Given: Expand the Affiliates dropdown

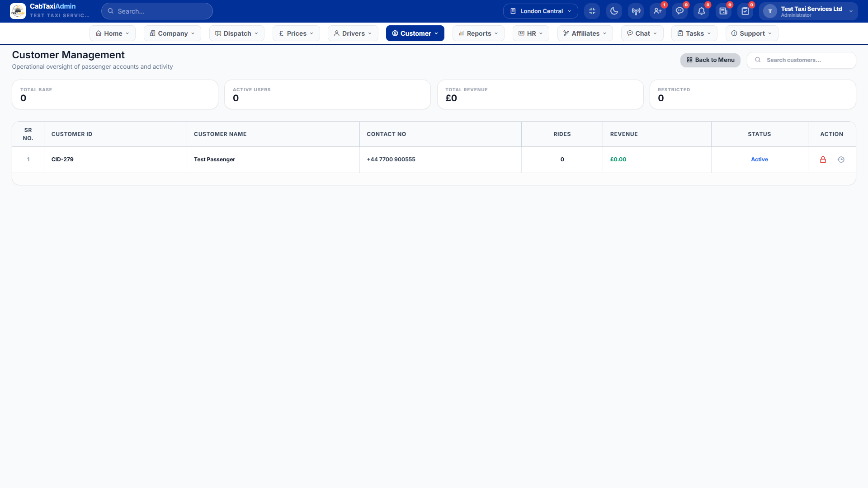Looking at the screenshot, I should coord(585,33).
